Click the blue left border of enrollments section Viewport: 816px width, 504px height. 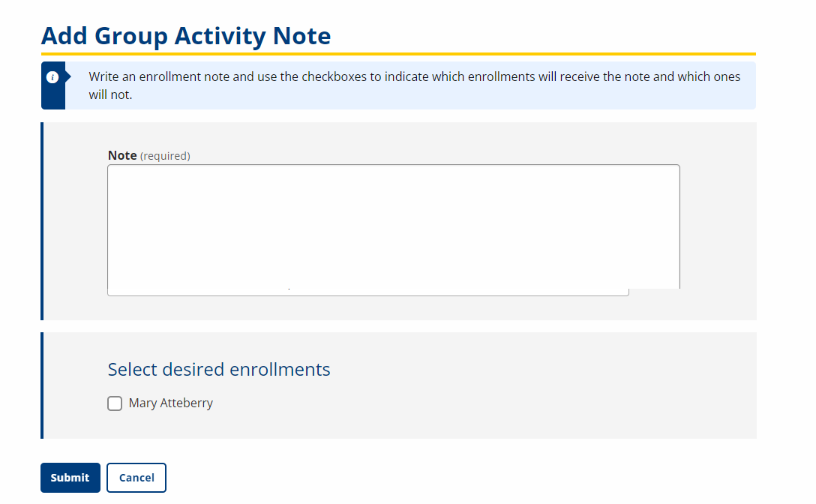42,385
